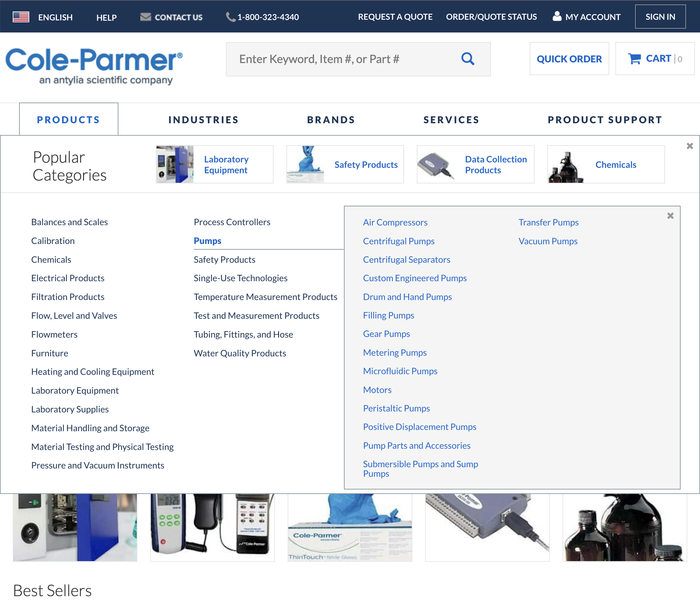
Task: Open the Brands menu
Action: 331,119
